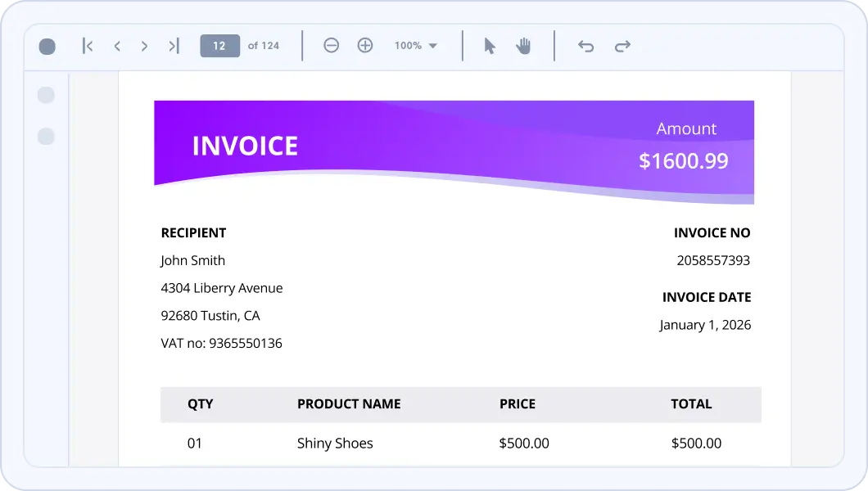The width and height of the screenshot is (868, 491).
Task: Go to the next page
Action: 144,46
